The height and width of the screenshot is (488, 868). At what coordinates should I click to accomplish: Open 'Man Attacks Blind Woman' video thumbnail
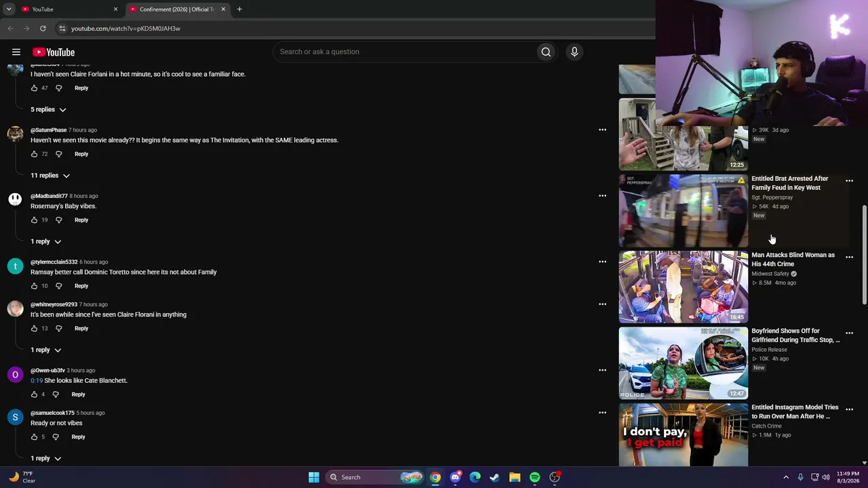point(684,287)
